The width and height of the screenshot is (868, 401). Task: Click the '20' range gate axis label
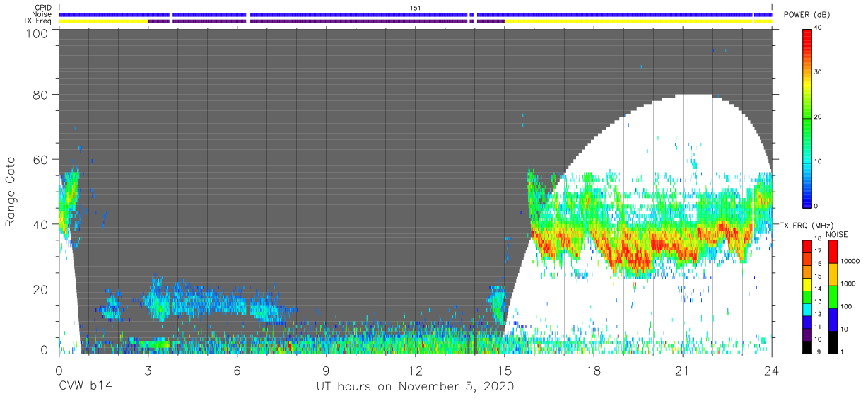41,289
